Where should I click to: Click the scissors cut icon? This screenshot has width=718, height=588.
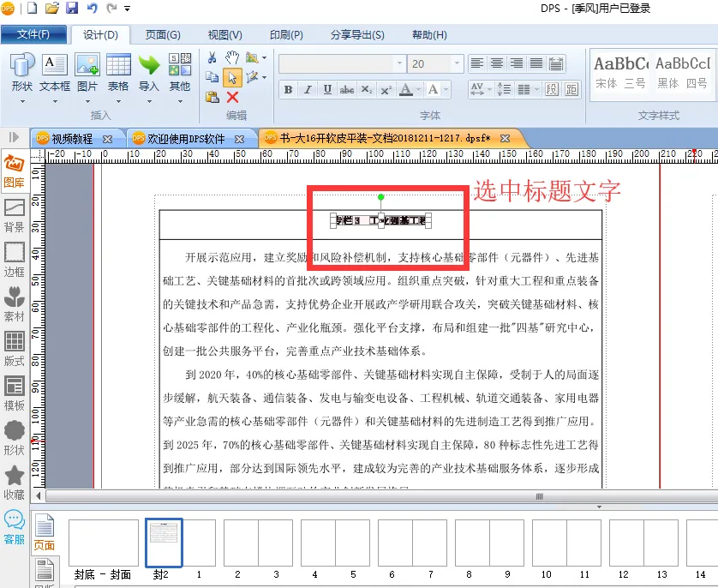(x=212, y=57)
